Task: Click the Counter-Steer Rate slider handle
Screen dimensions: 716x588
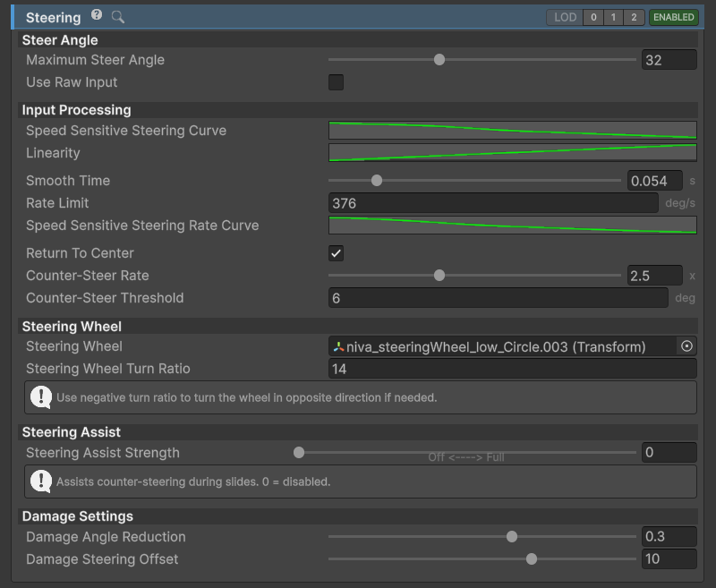Action: click(439, 276)
